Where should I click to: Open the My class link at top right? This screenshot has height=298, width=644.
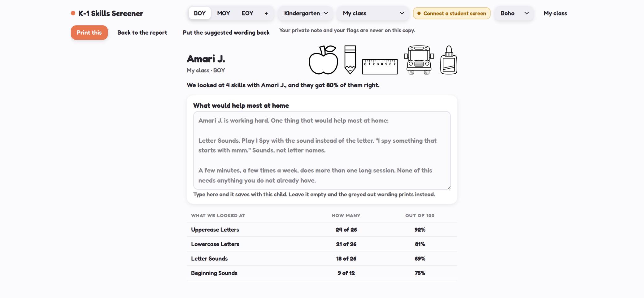tap(555, 13)
